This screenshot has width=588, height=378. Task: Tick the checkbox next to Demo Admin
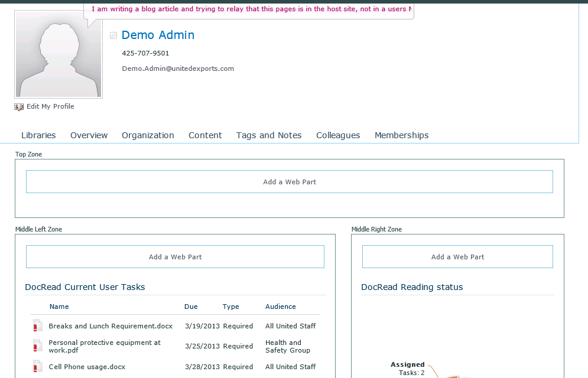tap(113, 35)
